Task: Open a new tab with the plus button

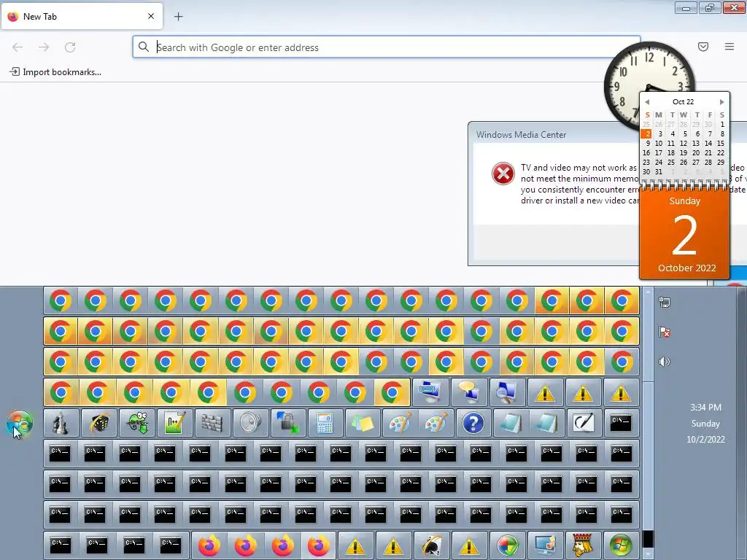Action: coord(178,17)
